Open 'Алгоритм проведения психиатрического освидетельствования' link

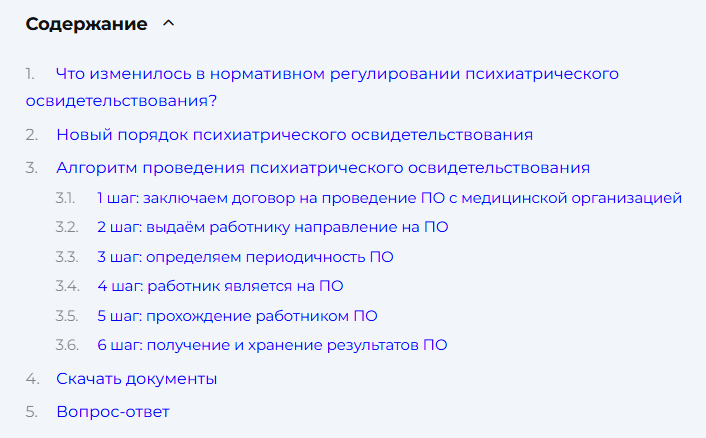pyautogui.click(x=323, y=168)
